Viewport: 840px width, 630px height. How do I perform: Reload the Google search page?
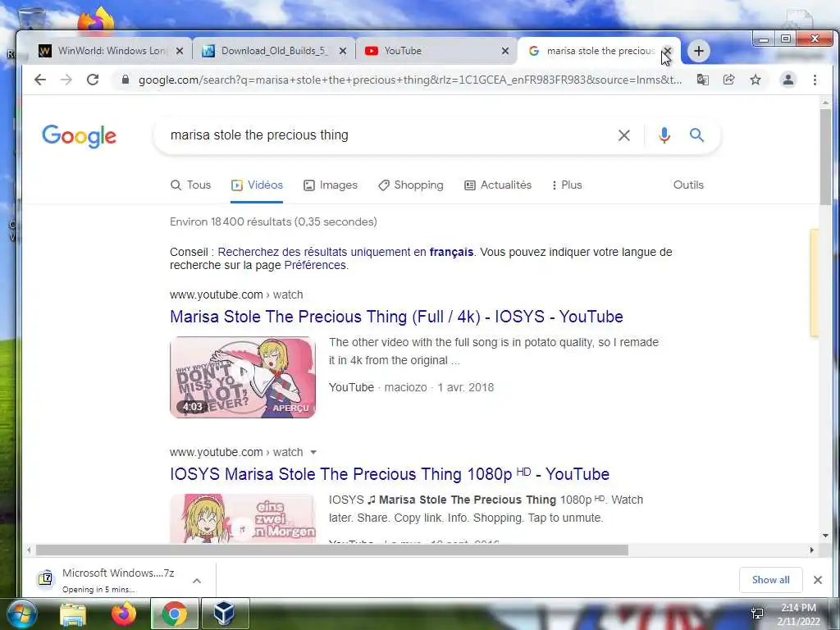point(93,80)
